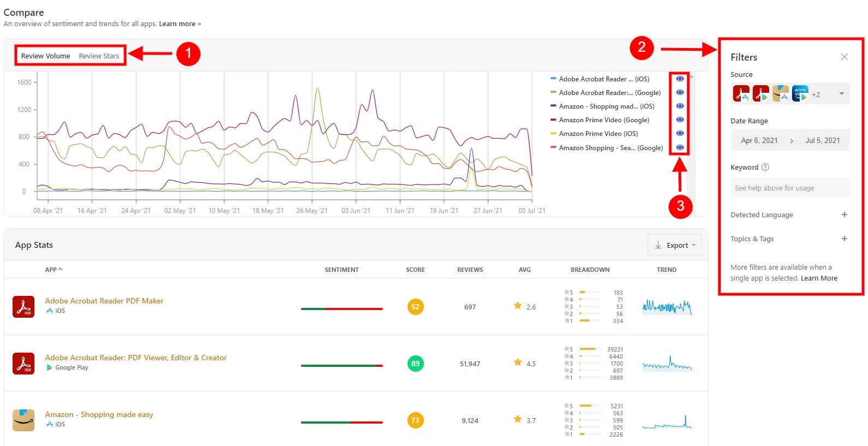This screenshot has height=446, width=868.
Task: Switch to the Review Volume tab
Action: coord(45,56)
